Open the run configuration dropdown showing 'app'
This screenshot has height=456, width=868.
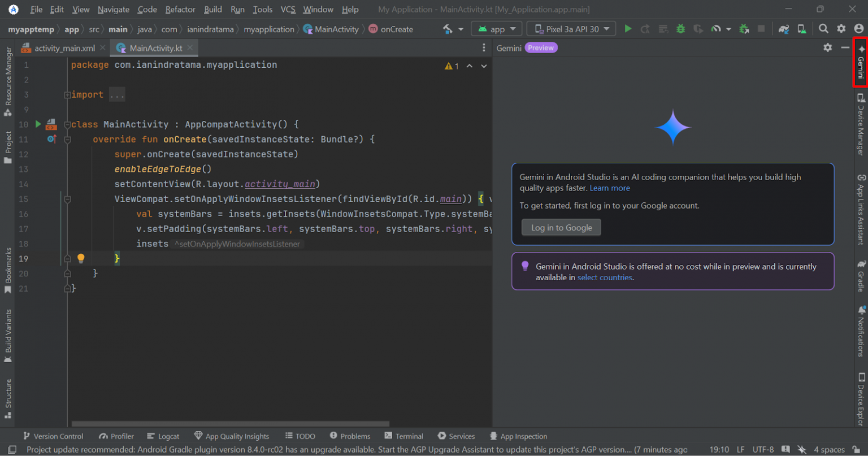pyautogui.click(x=496, y=28)
